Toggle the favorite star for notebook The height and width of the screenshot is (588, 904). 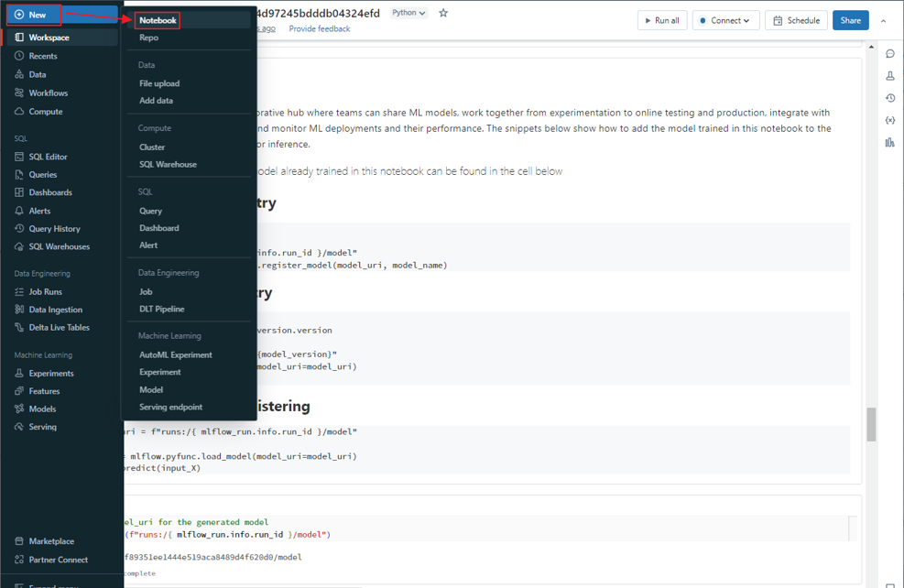click(x=443, y=13)
